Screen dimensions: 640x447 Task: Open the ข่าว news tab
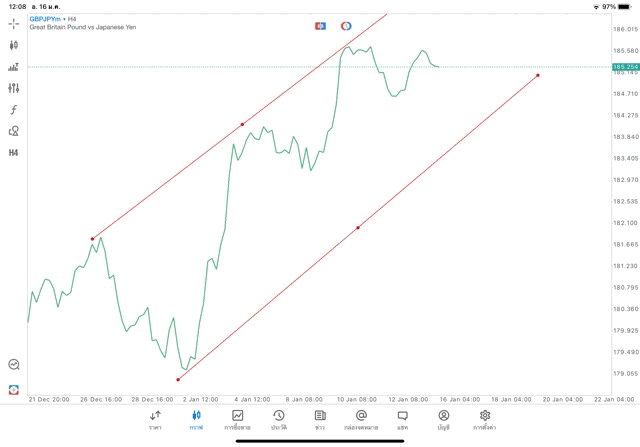tap(319, 419)
